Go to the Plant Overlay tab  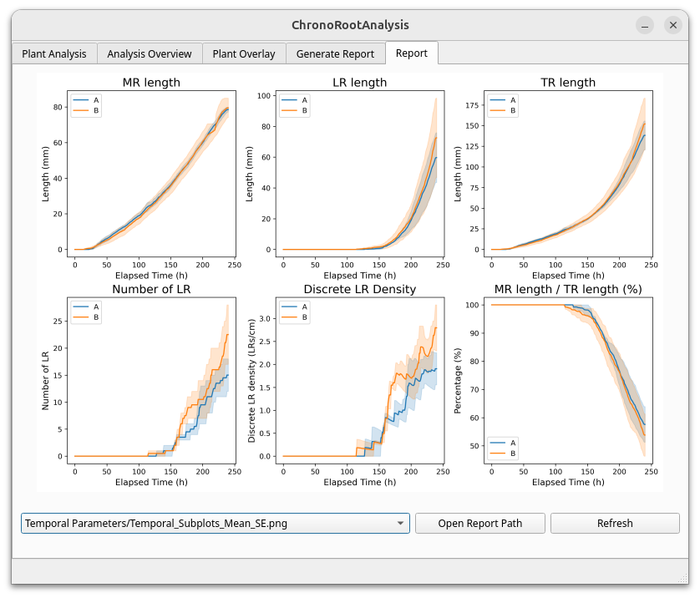244,54
